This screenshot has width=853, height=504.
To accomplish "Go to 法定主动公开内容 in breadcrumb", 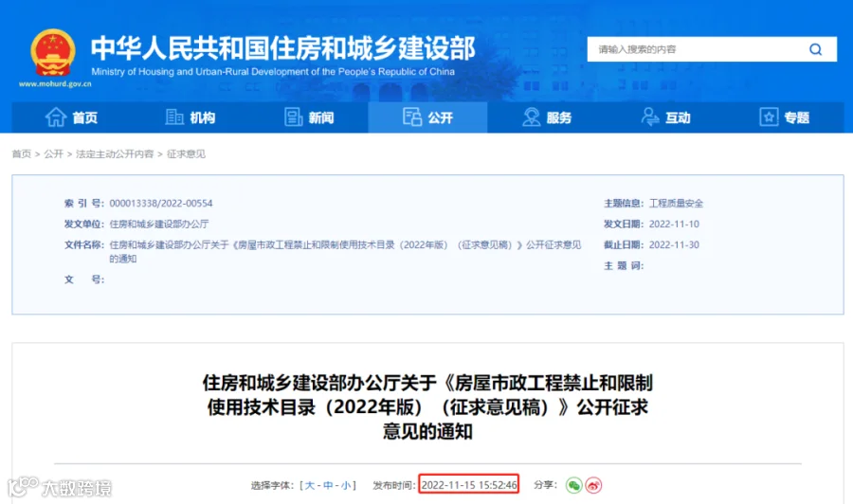I will (115, 153).
